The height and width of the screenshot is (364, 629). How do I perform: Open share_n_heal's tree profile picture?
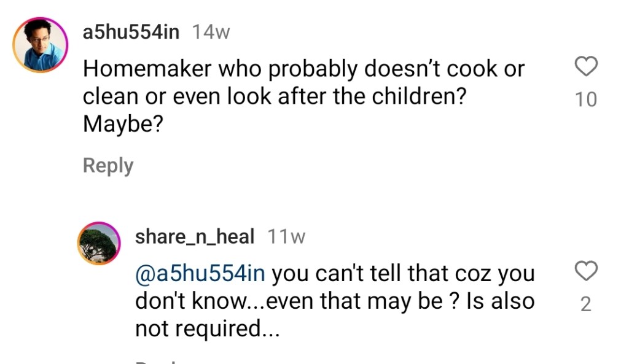pyautogui.click(x=99, y=243)
